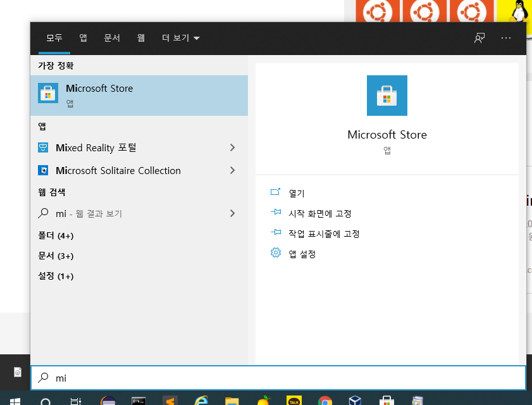Click the magnifier icon in the search box
This screenshot has width=532, height=405.
[x=43, y=378]
